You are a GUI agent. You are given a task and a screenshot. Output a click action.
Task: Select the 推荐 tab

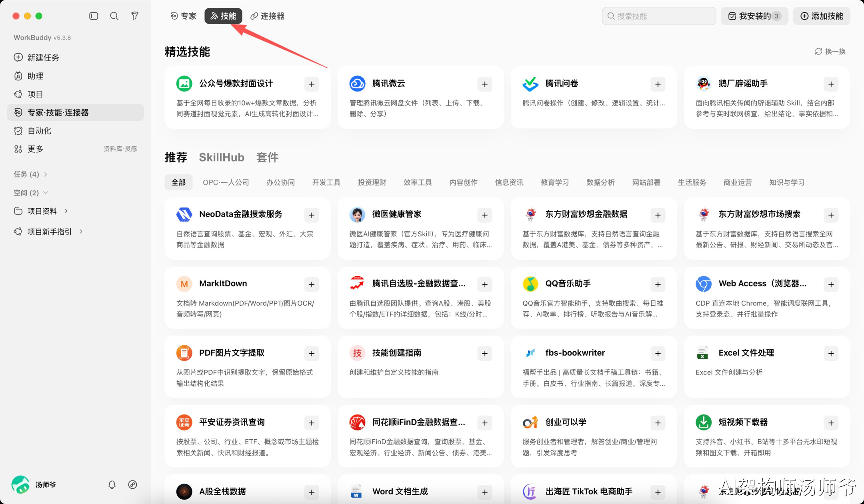(176, 157)
